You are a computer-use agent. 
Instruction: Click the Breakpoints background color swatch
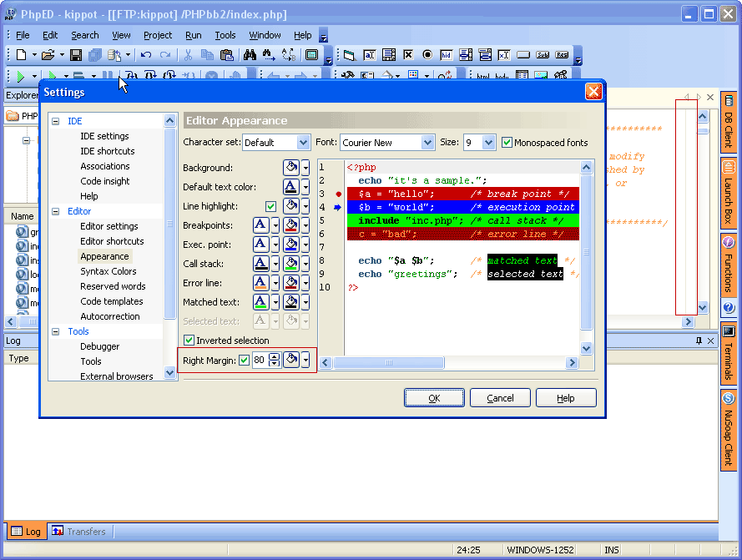click(x=291, y=225)
